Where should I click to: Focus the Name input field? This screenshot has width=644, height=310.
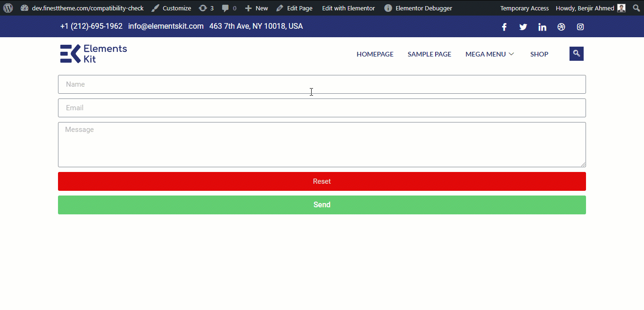322,84
